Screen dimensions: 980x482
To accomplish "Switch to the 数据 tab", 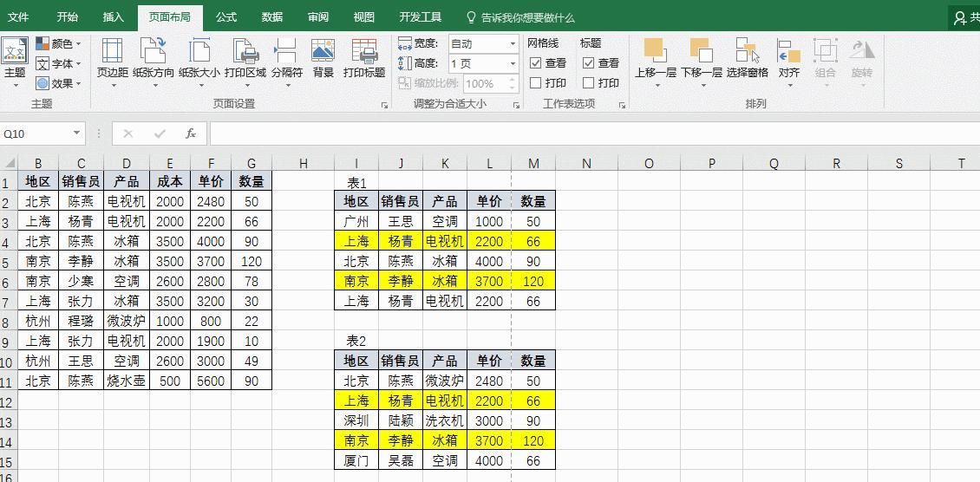I will point(271,17).
